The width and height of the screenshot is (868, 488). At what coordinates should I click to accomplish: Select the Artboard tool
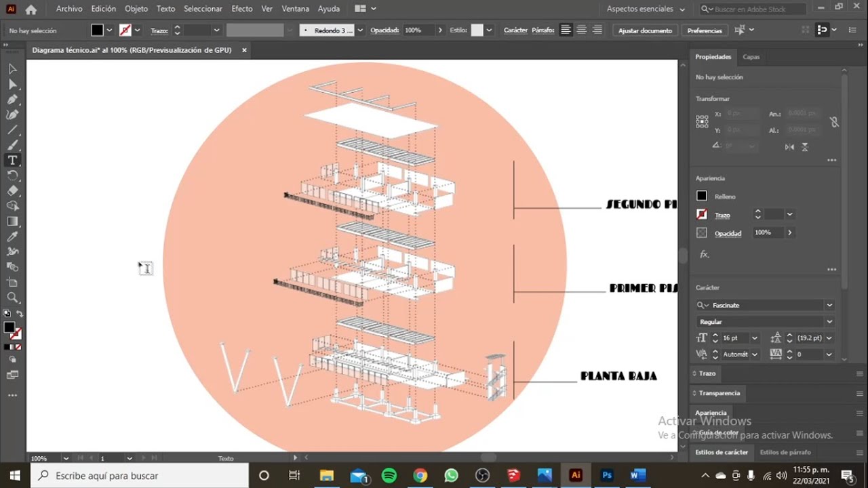coord(12,283)
